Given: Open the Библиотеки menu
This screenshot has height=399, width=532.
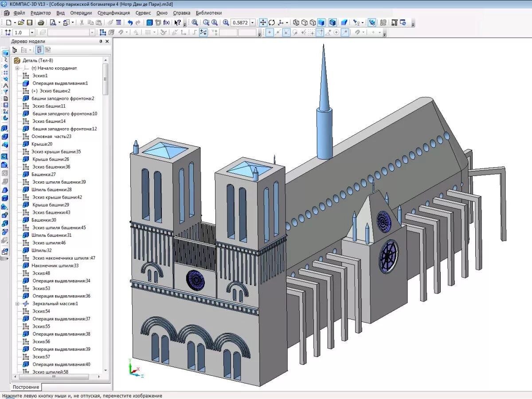Looking at the screenshot, I should pos(208,13).
